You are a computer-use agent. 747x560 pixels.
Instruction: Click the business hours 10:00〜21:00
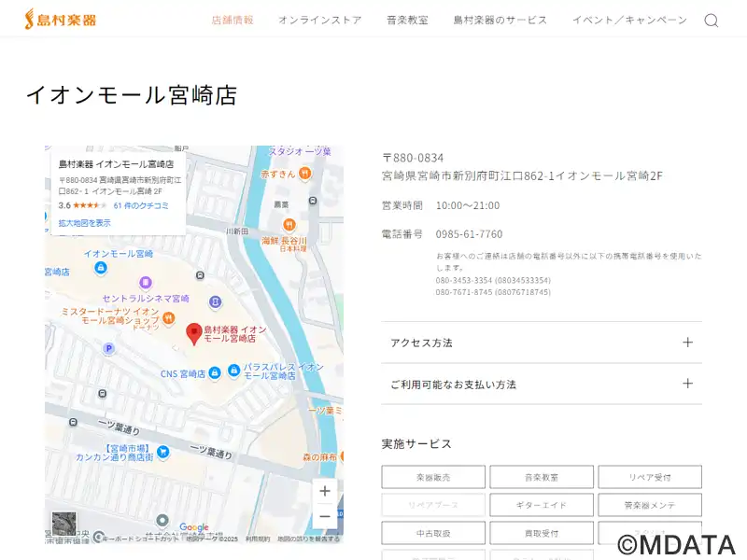tap(468, 205)
